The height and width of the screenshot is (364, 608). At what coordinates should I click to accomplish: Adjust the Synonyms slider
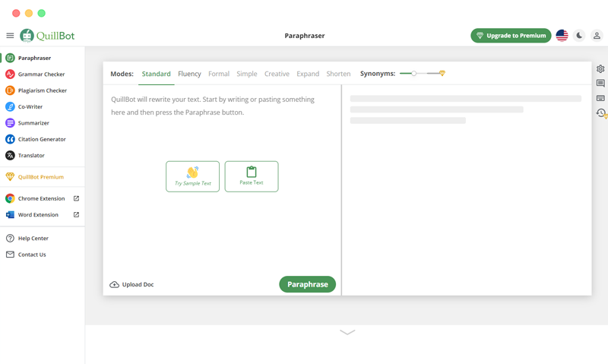[414, 74]
